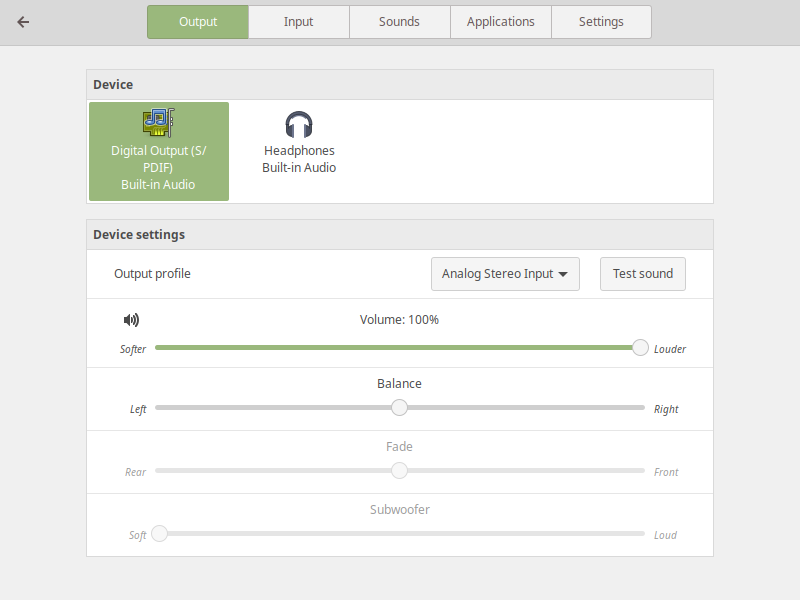Click the 'Left' balance label
Viewport: 800px width, 600px height.
coord(138,410)
